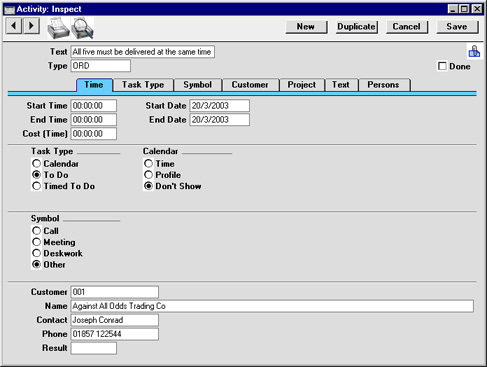Click the Activity window title icon

pos(9,9)
